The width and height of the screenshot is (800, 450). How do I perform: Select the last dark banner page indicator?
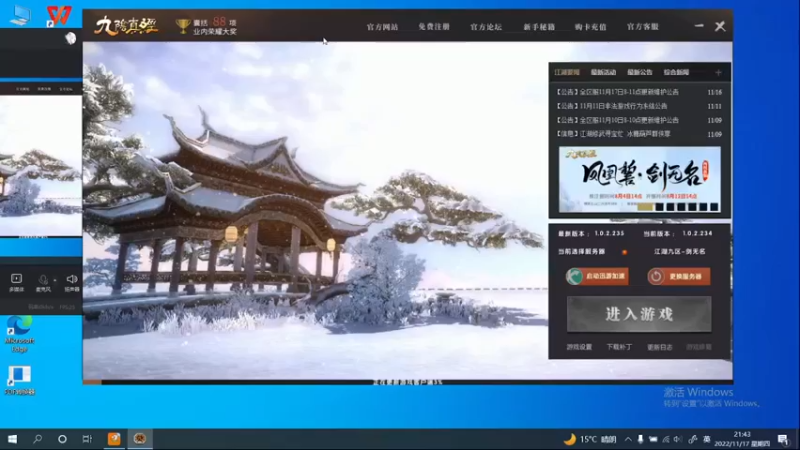[x=714, y=207]
